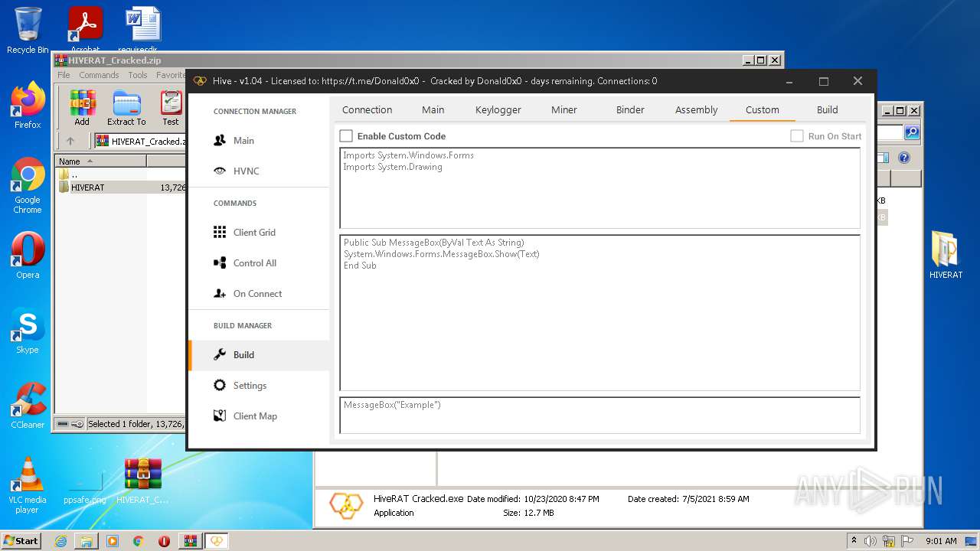
Task: Switch to the Main tab
Action: pos(433,109)
